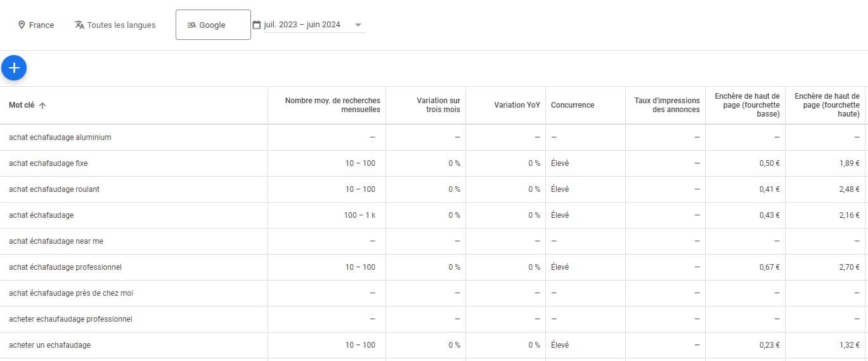Click Enchère de haut de page fourchette basse header
Screen dimensions: 868x361
pyautogui.click(x=747, y=105)
